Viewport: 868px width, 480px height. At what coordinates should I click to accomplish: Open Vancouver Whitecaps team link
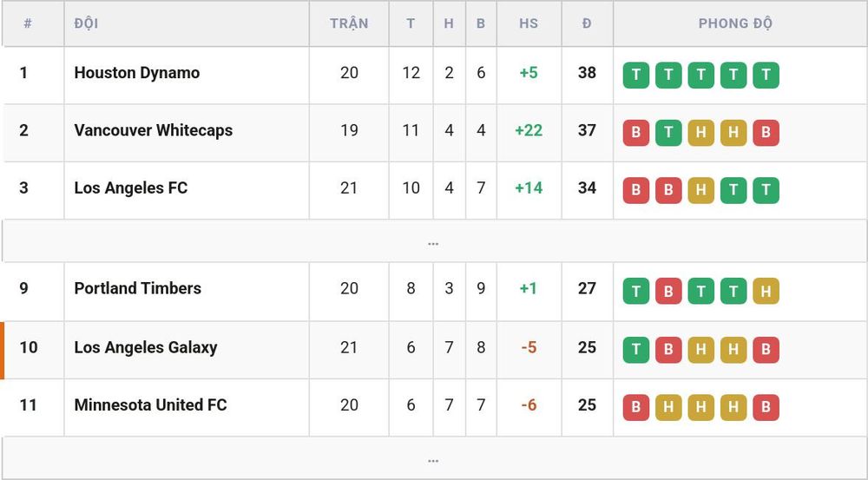(154, 131)
